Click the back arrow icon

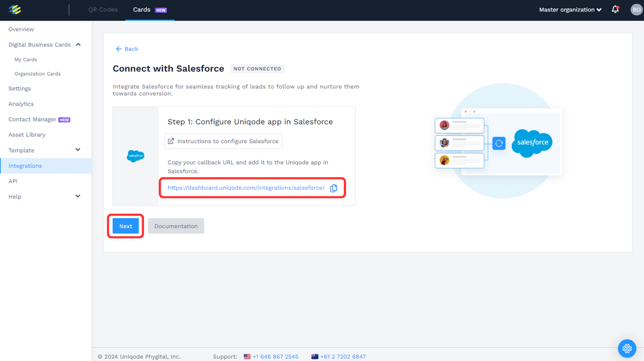pos(119,49)
